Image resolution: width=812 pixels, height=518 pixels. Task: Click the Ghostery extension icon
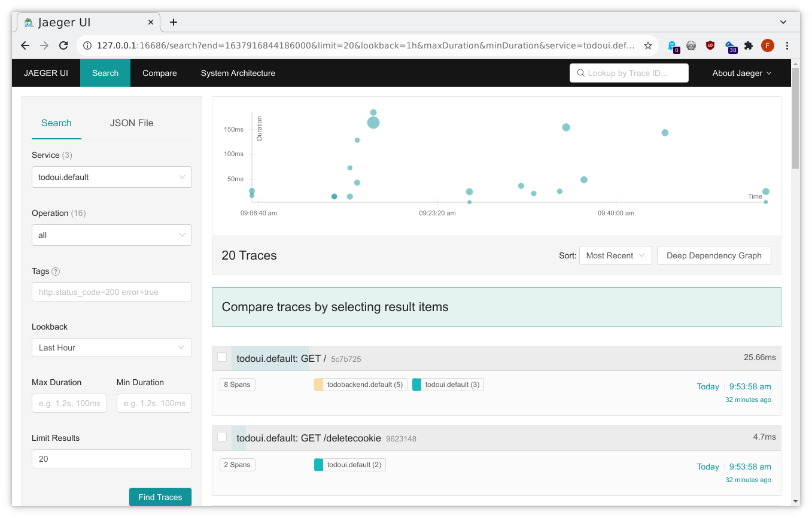click(x=673, y=45)
